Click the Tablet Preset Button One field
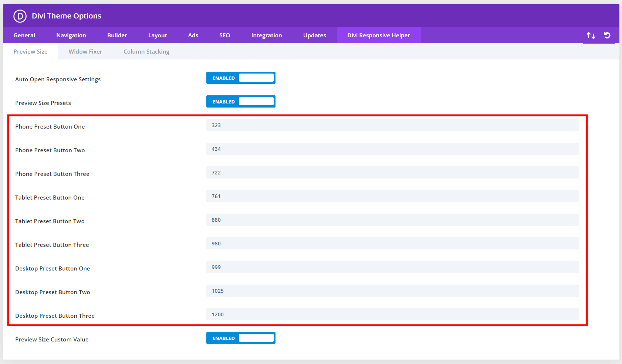Image resolution: width=622 pixels, height=364 pixels. (393, 196)
